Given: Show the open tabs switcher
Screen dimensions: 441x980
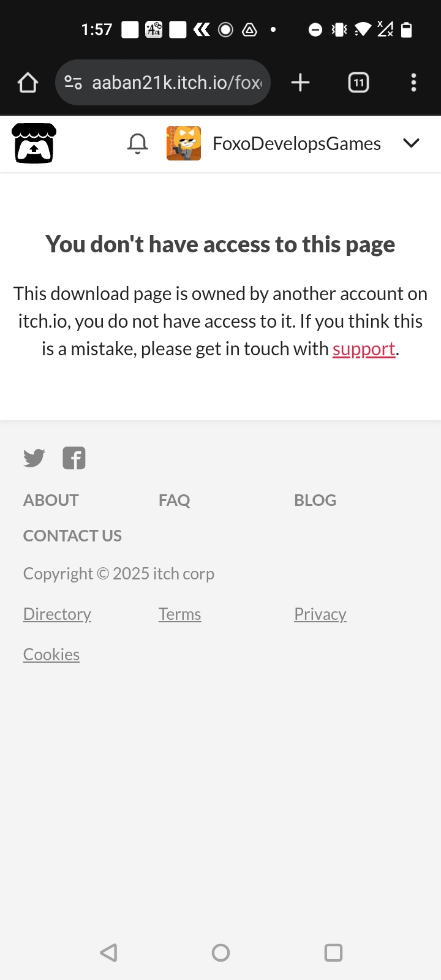Looking at the screenshot, I should 358,83.
